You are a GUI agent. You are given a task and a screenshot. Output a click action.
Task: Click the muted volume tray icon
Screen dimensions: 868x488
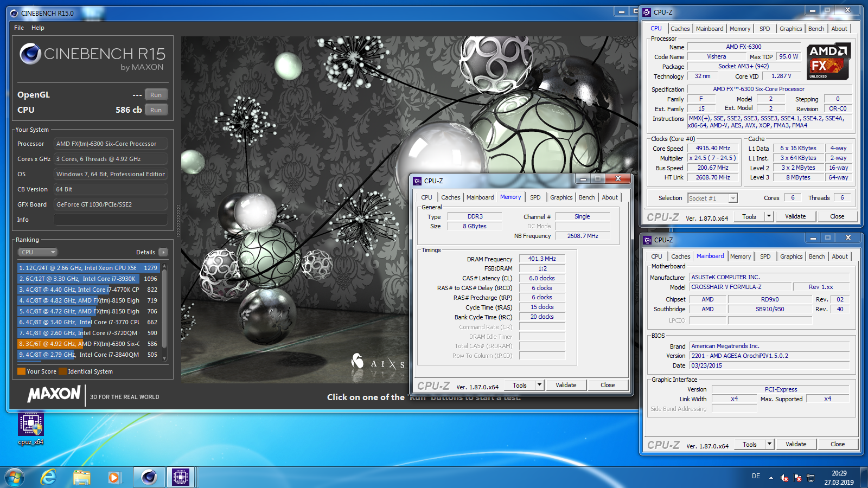pos(784,478)
